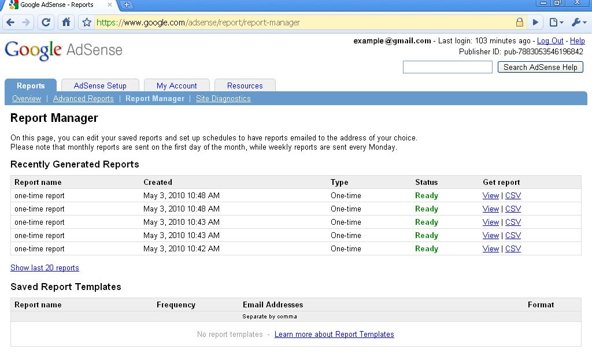Image resolution: width=592 pixels, height=364 pixels.
Task: Switch to the Reports tab
Action: coord(31,86)
